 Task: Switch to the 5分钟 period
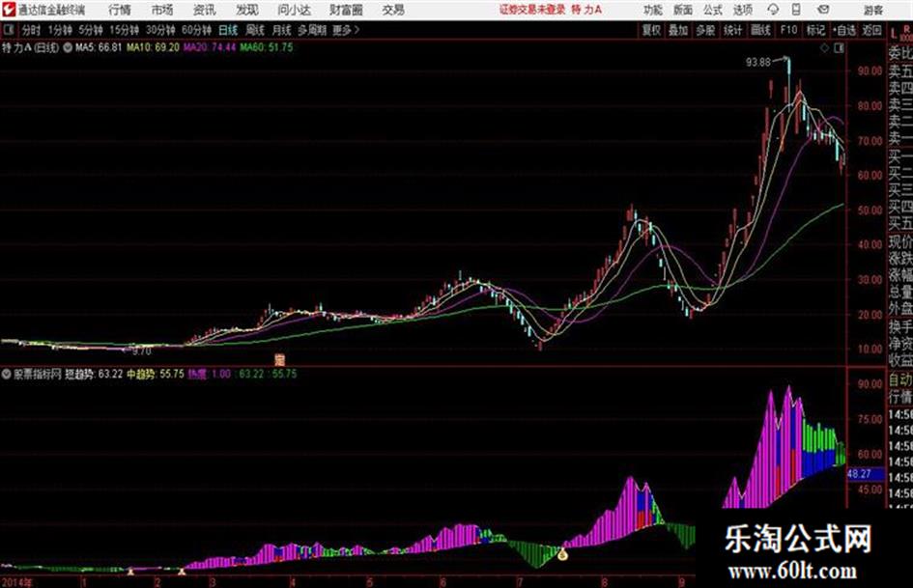91,30
